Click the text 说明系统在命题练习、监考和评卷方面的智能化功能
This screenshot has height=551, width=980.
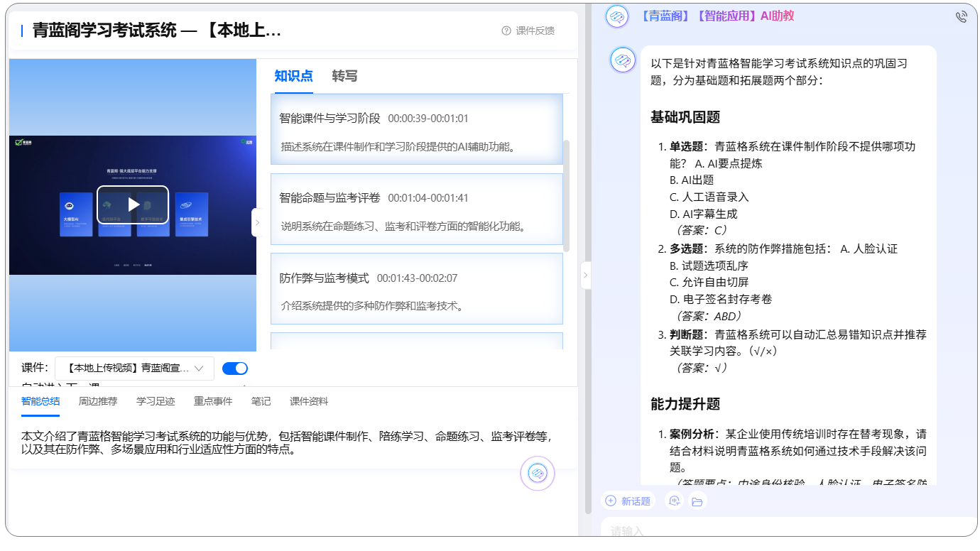403,227
